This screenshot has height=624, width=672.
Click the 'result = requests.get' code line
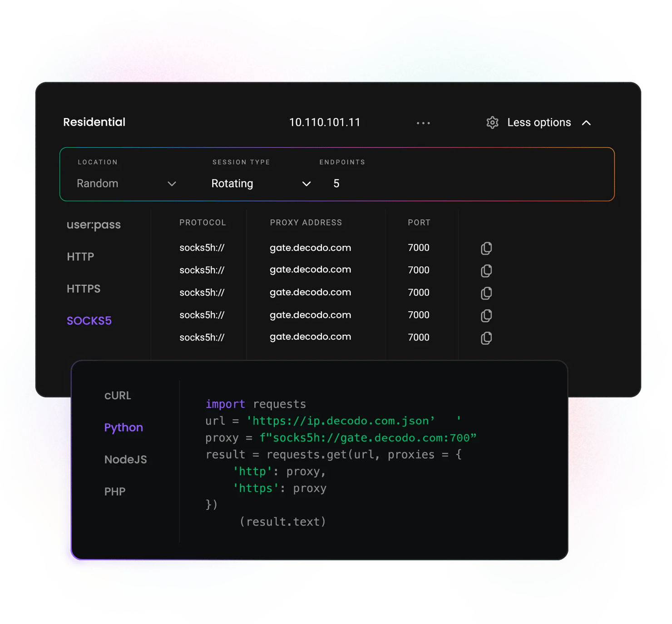(334, 455)
